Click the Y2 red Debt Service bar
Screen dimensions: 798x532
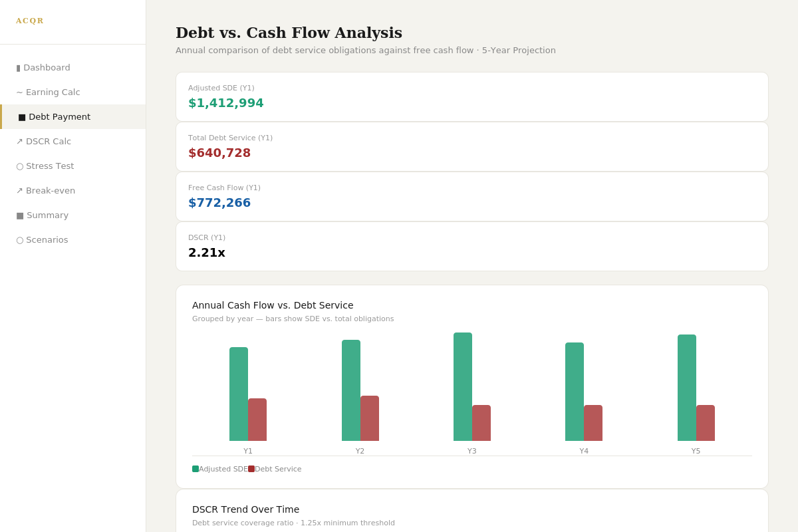click(370, 418)
